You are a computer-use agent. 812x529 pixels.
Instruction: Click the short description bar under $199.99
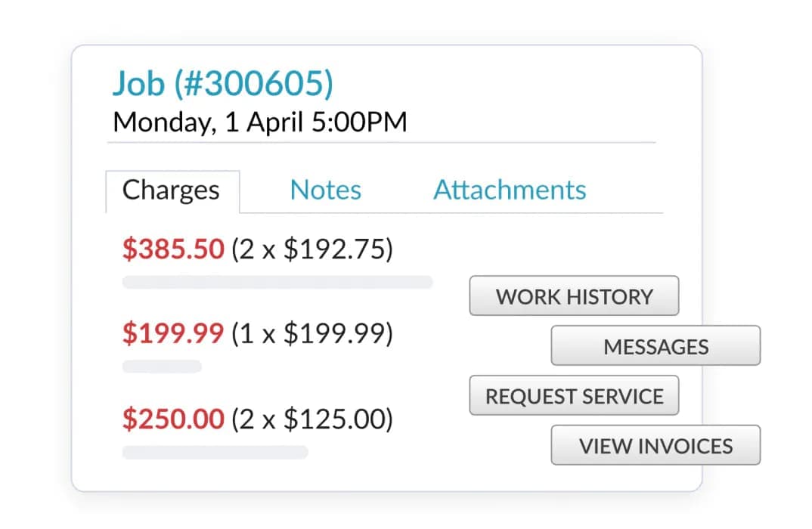(162, 367)
